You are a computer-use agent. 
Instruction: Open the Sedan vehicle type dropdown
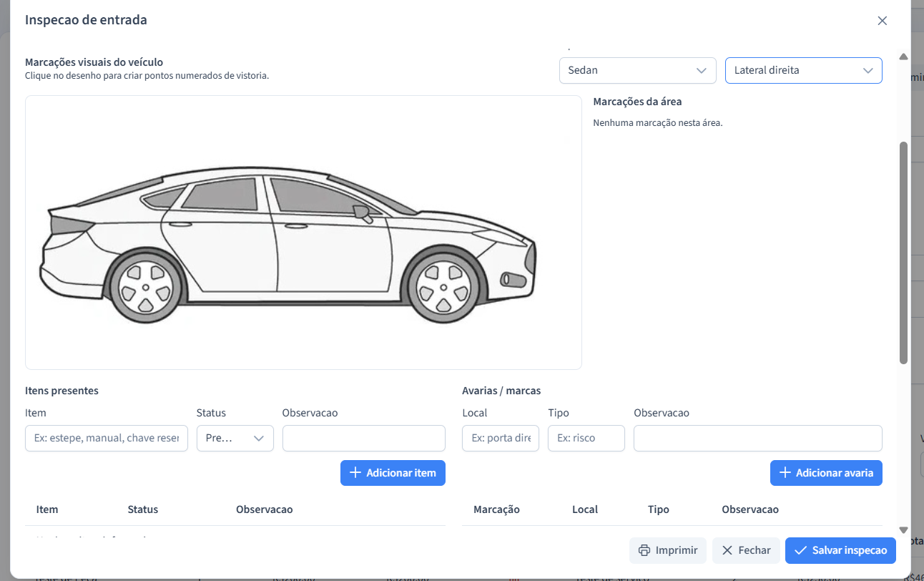pos(637,70)
